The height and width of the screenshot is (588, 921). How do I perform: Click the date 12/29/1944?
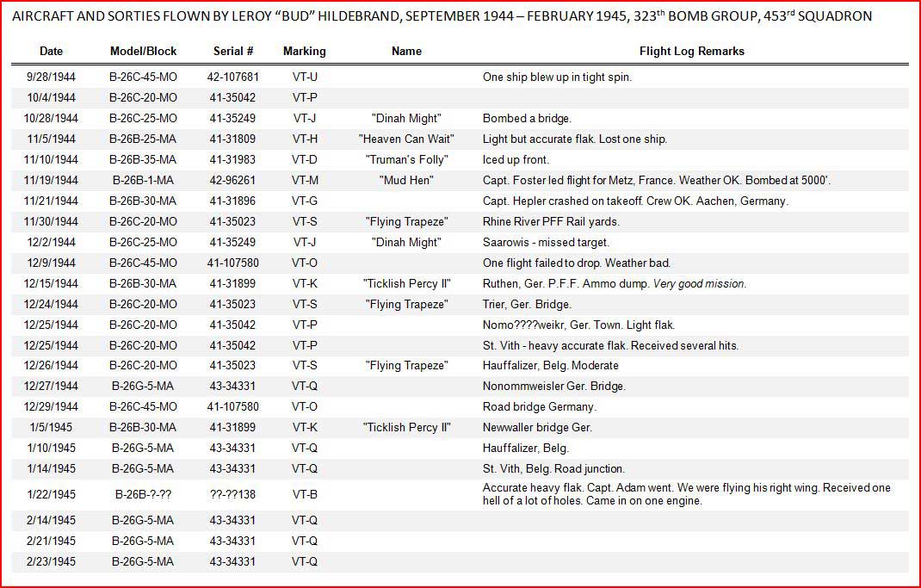[x=51, y=406]
